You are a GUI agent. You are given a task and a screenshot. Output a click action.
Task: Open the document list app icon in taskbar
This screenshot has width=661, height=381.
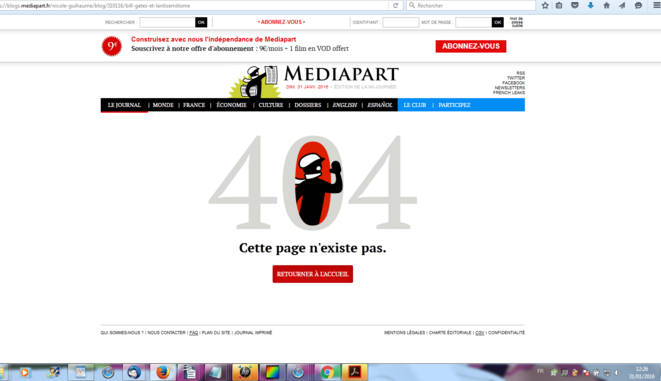click(189, 373)
